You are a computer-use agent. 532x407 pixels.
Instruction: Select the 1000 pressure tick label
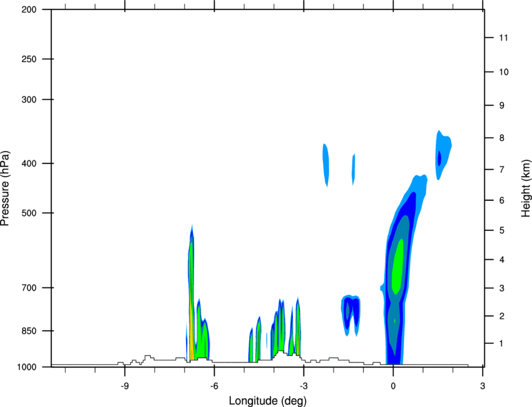pyautogui.click(x=26, y=367)
